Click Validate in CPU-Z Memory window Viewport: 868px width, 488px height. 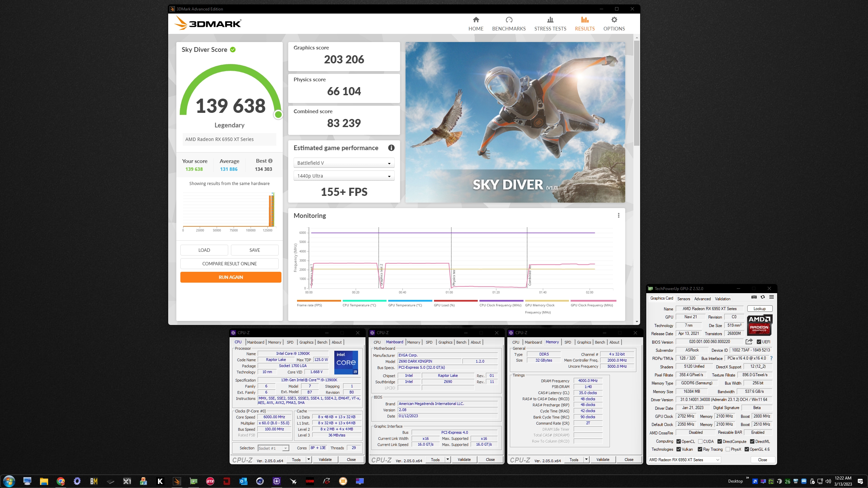tap(603, 460)
